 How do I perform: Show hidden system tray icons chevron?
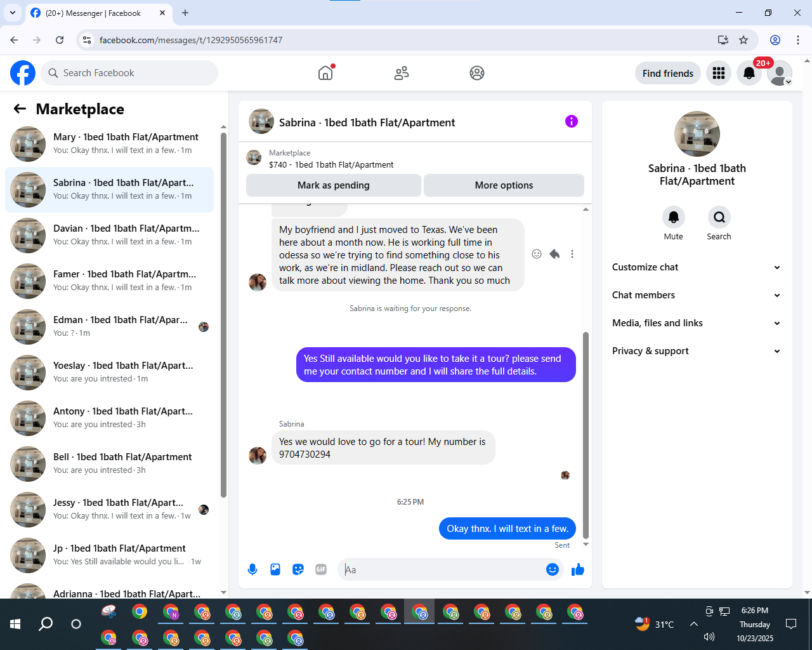tap(694, 624)
